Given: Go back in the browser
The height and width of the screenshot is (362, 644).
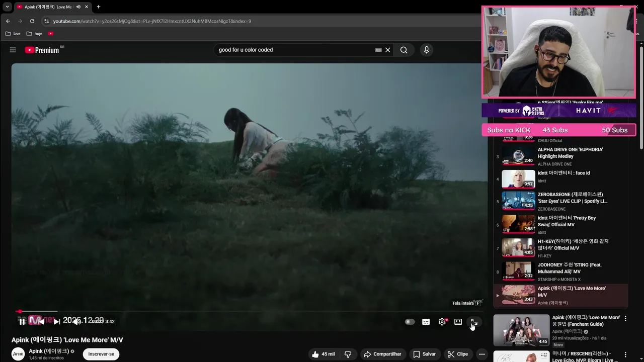Looking at the screenshot, I should point(8,21).
